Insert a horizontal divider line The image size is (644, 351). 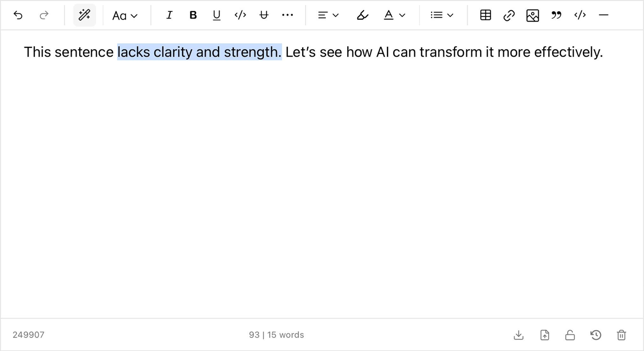tap(604, 15)
